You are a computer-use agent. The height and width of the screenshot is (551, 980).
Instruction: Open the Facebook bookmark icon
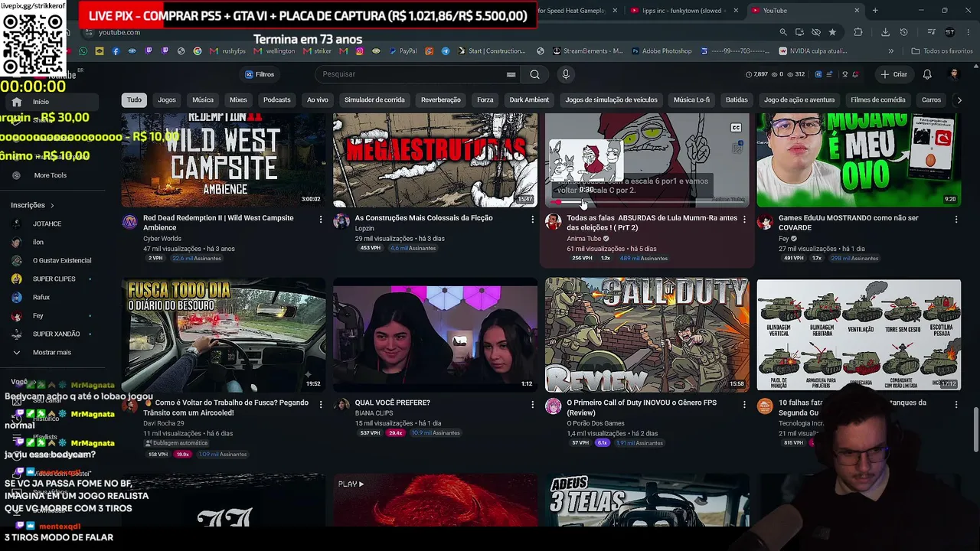(116, 51)
